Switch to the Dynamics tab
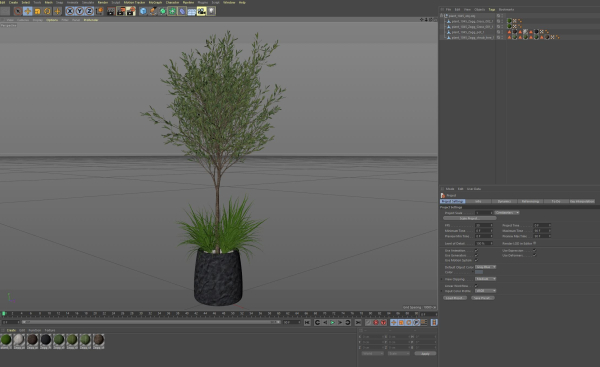 coord(504,201)
